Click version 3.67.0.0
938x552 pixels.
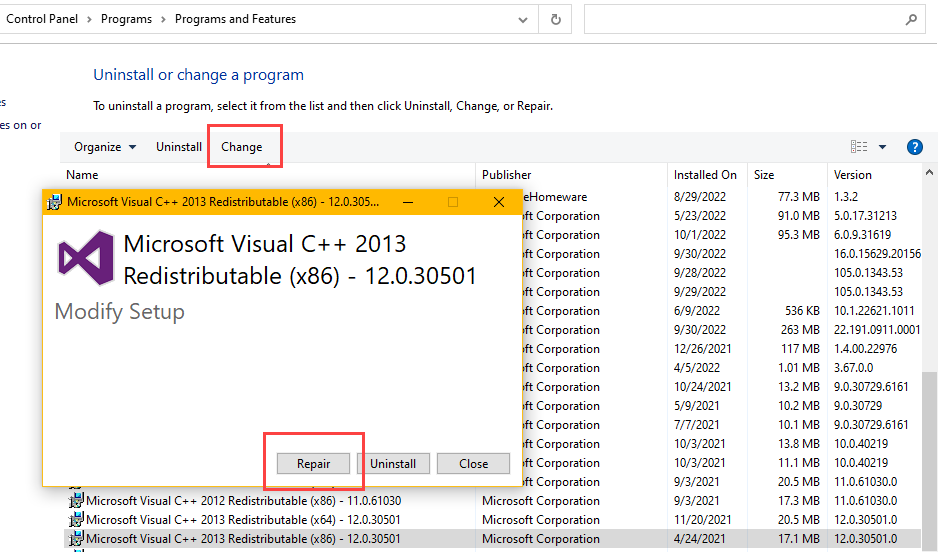(x=854, y=368)
